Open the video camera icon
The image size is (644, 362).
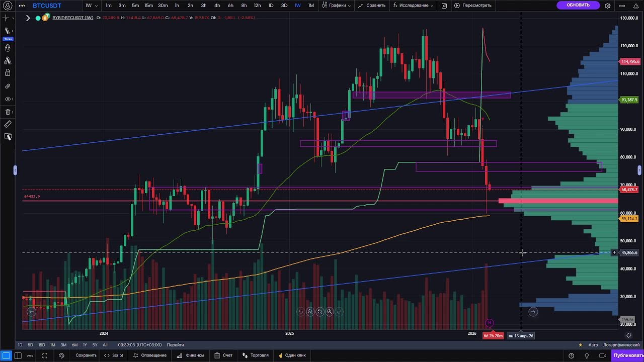[x=603, y=355]
